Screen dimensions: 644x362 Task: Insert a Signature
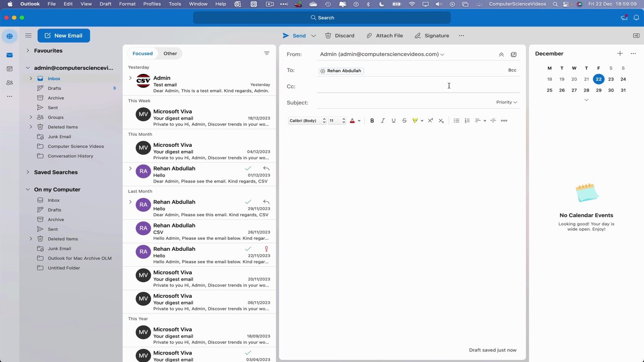[x=432, y=36]
